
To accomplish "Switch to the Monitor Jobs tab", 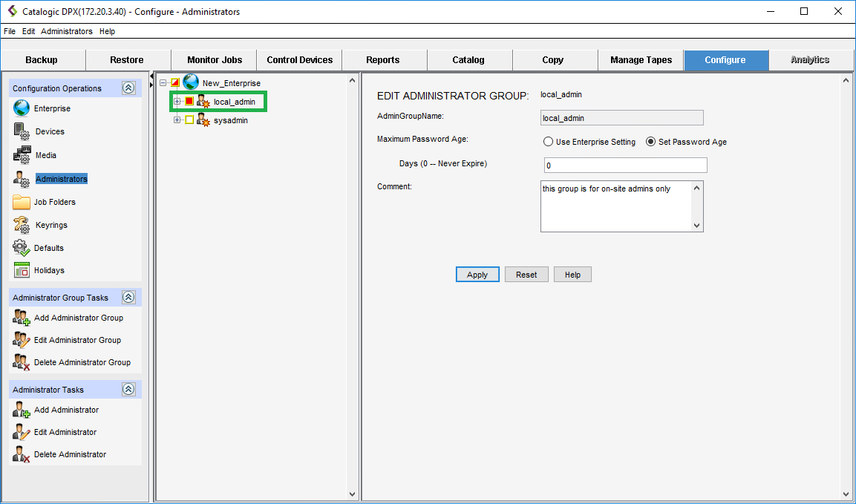I will 214,60.
